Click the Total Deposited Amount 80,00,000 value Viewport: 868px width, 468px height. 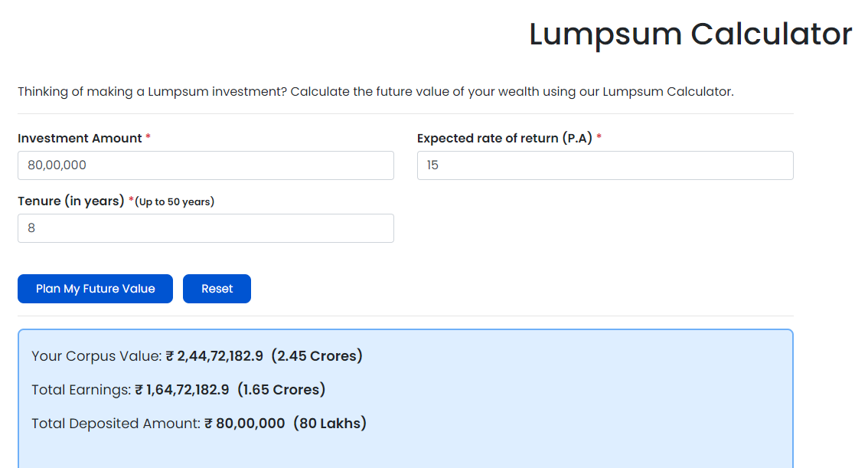point(245,423)
